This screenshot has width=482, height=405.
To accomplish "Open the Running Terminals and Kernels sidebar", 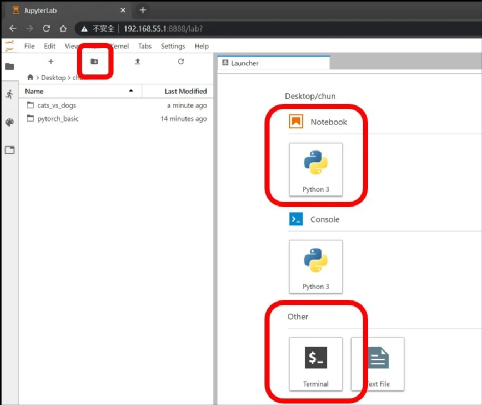I will point(10,94).
